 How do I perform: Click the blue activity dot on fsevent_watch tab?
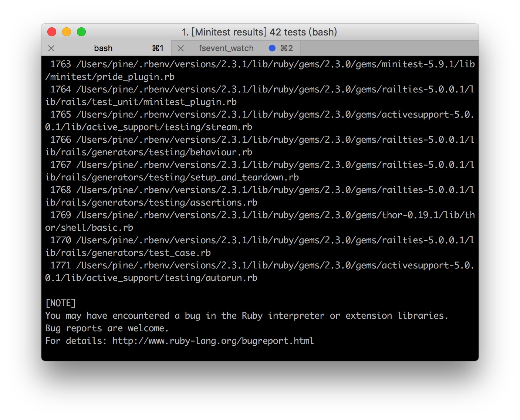point(272,48)
